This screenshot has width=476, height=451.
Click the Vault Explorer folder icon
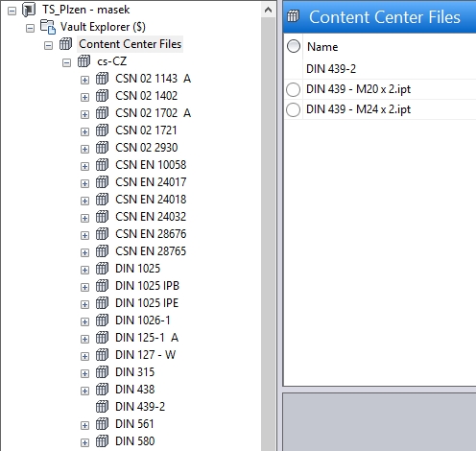point(48,27)
